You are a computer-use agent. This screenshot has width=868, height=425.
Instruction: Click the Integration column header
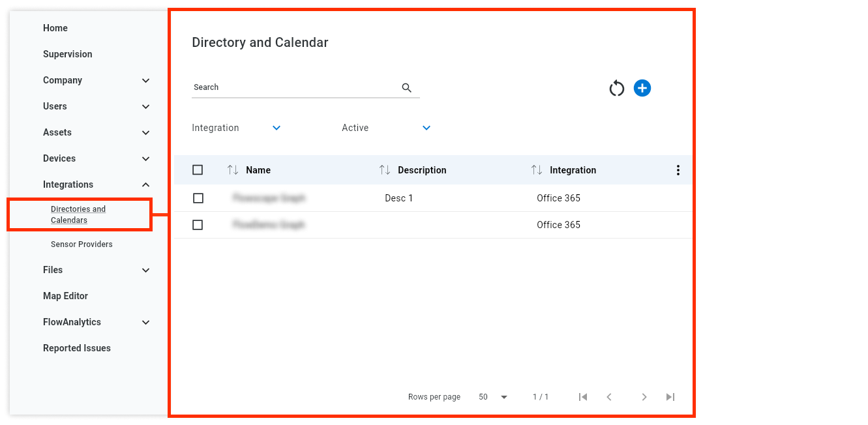[x=573, y=170]
